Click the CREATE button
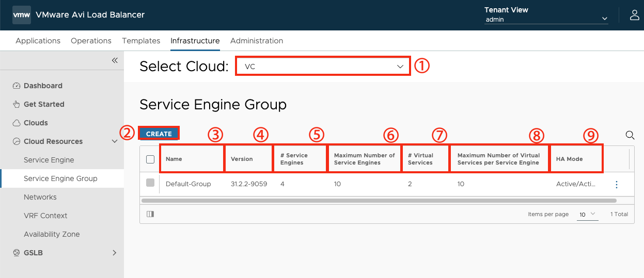The width and height of the screenshot is (644, 278). pos(159,134)
